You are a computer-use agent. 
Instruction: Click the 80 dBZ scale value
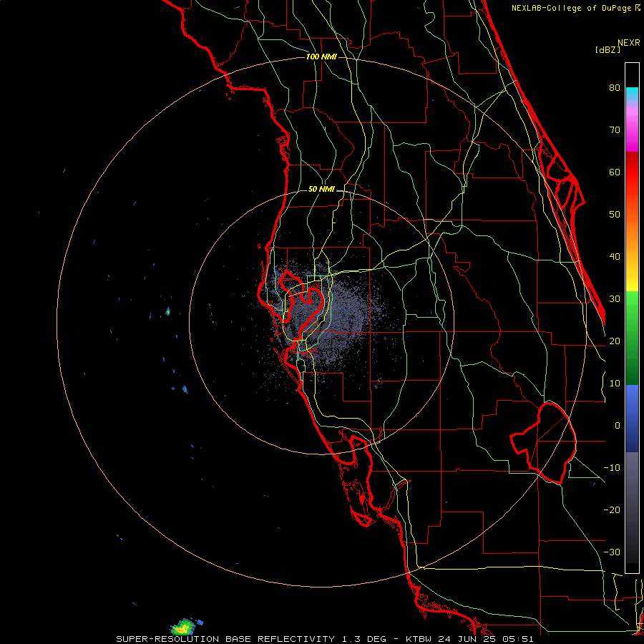tap(615, 88)
